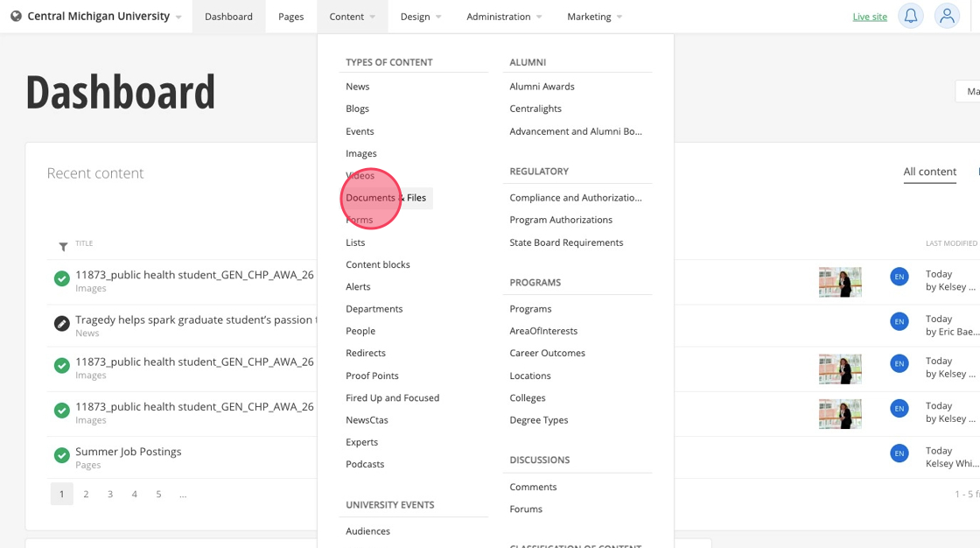Click the globe site icon

17,17
